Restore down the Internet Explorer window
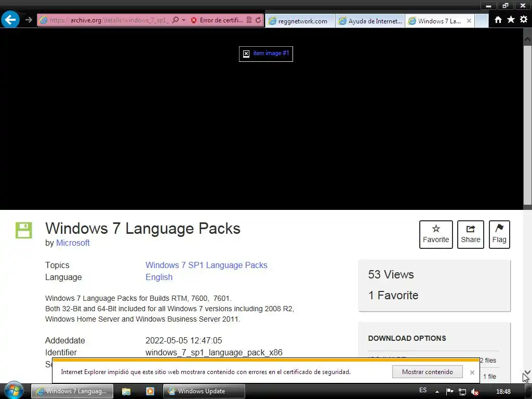 [x=506, y=5]
